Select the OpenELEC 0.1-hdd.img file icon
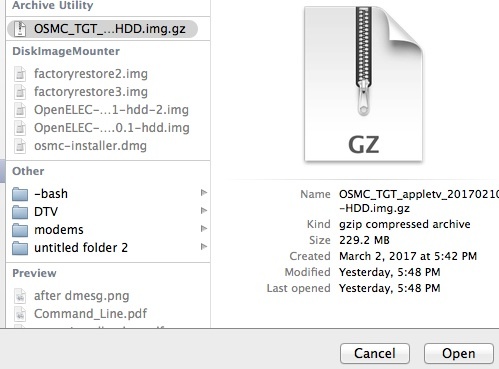Viewport: 499px width, 369px height. [x=20, y=128]
